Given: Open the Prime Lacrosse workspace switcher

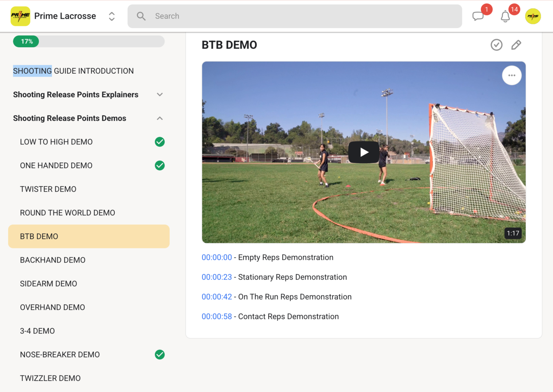Looking at the screenshot, I should pyautogui.click(x=112, y=16).
